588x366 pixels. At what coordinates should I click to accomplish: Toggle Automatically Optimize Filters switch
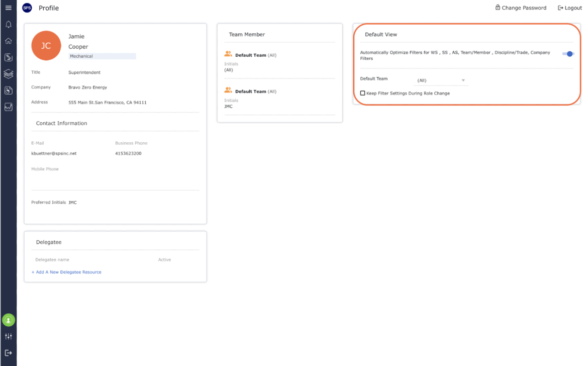click(x=568, y=54)
